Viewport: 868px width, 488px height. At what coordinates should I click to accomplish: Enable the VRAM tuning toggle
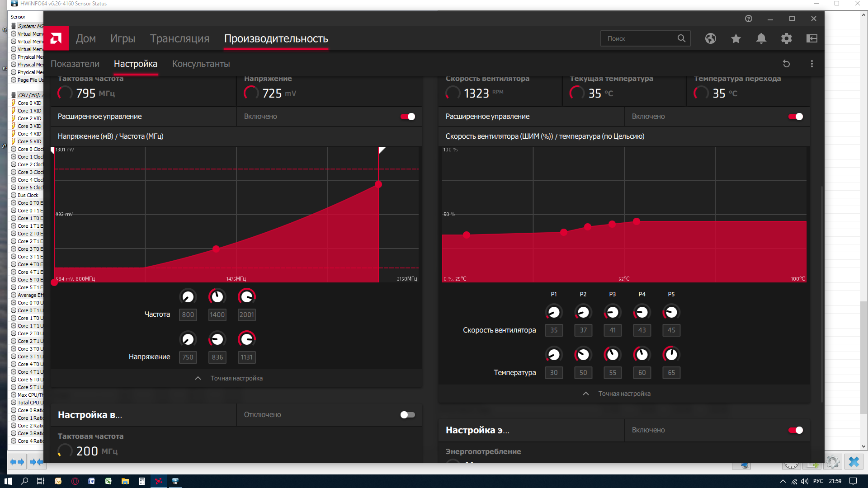coord(407,415)
